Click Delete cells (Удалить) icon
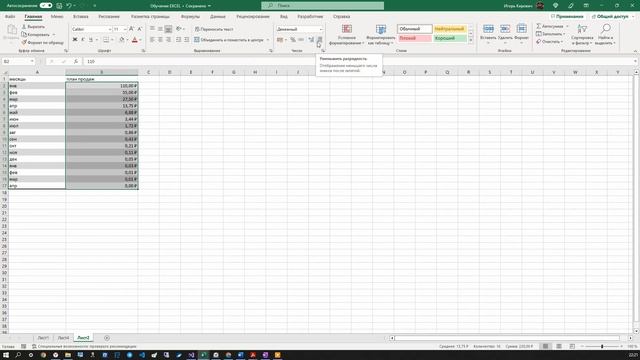 click(505, 29)
